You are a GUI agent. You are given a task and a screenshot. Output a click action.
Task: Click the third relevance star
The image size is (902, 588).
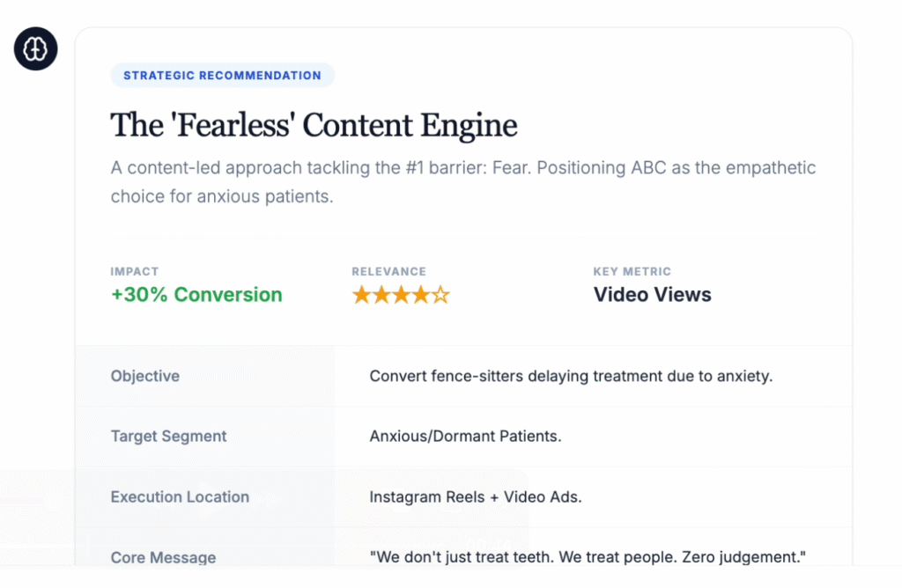[402, 295]
